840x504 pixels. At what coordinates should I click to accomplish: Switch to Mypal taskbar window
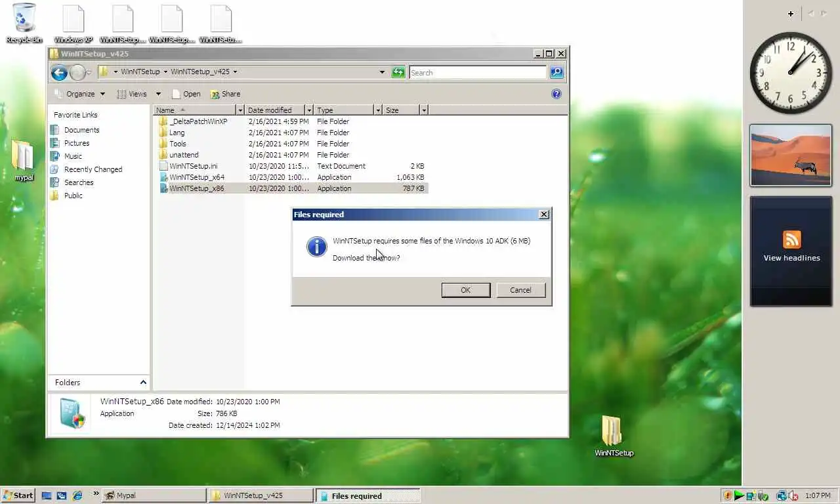tap(154, 495)
